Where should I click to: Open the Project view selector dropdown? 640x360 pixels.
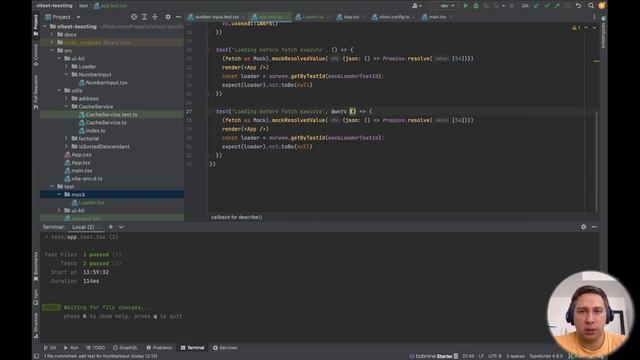(x=63, y=17)
